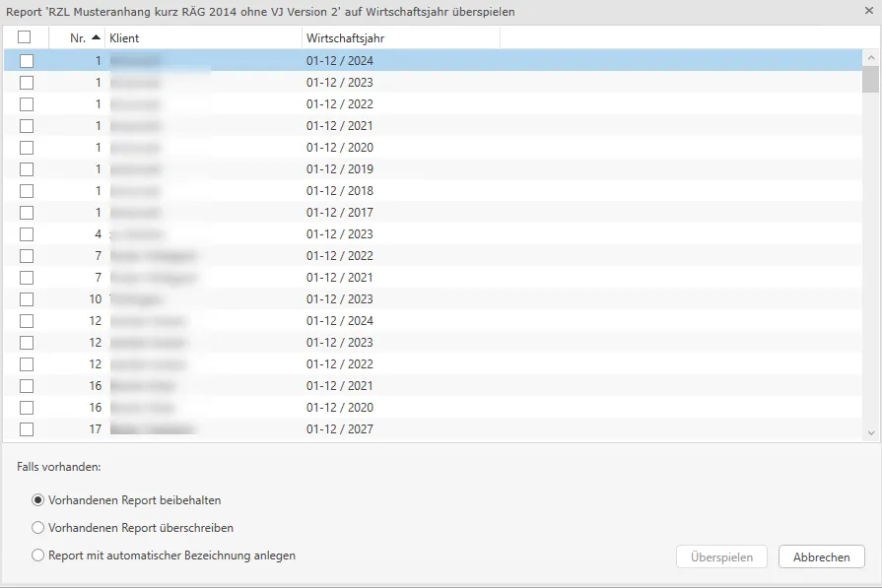The image size is (882, 588).
Task: Select the '01-12 / 2017' Wirtschaftsjahr cell
Action: point(340,213)
